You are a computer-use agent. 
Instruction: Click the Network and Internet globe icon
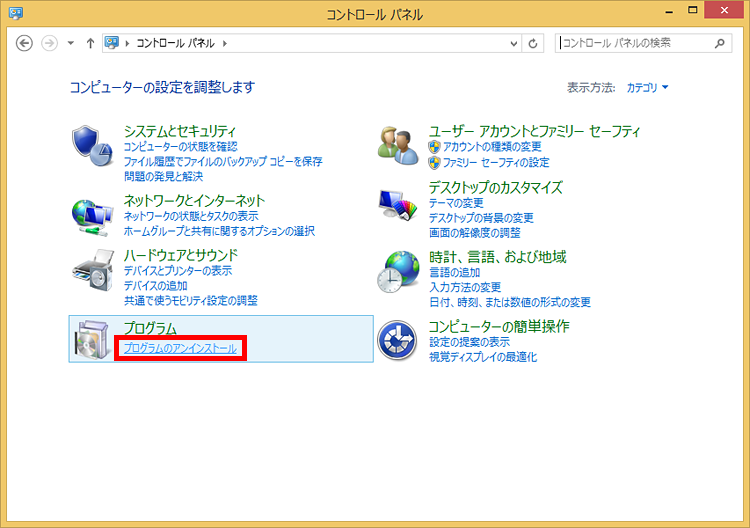point(94,213)
